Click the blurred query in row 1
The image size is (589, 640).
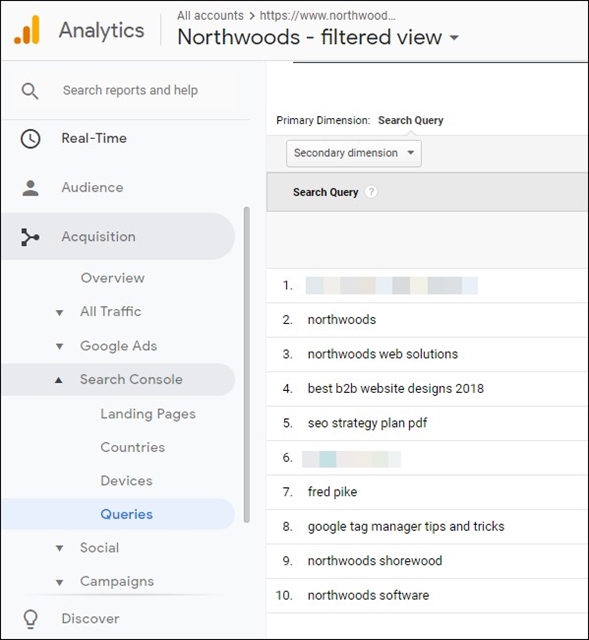pyautogui.click(x=392, y=285)
